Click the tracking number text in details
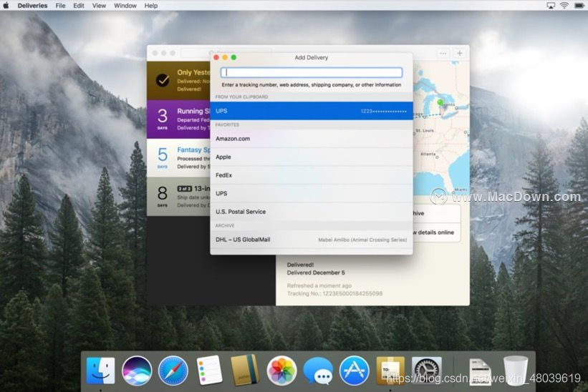588x392 pixels. pyautogui.click(x=334, y=293)
